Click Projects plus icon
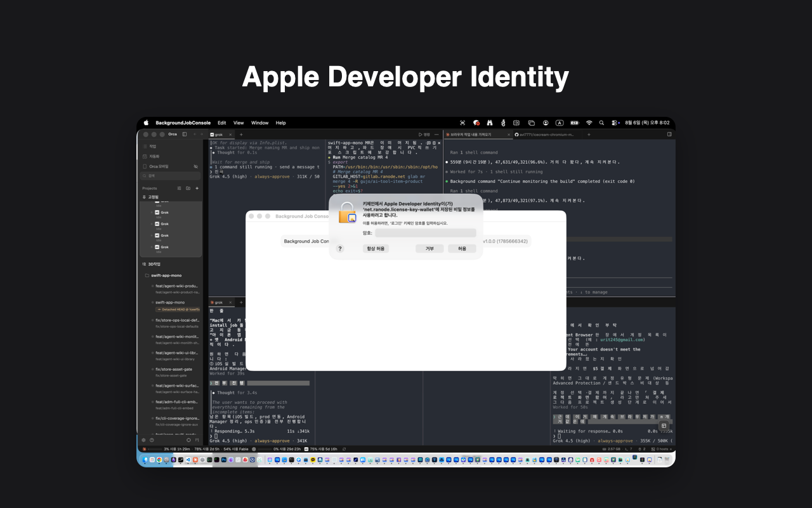This screenshot has height=508, width=812. [197, 188]
